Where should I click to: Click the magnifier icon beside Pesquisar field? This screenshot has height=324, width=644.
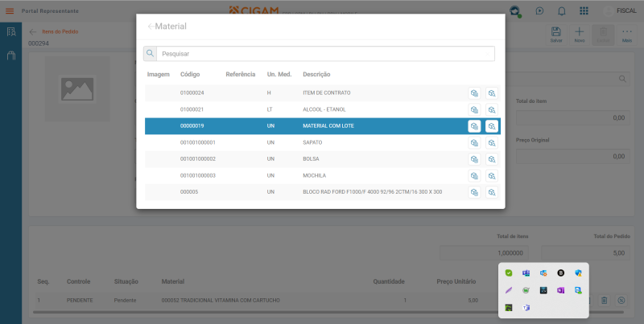pyautogui.click(x=150, y=53)
